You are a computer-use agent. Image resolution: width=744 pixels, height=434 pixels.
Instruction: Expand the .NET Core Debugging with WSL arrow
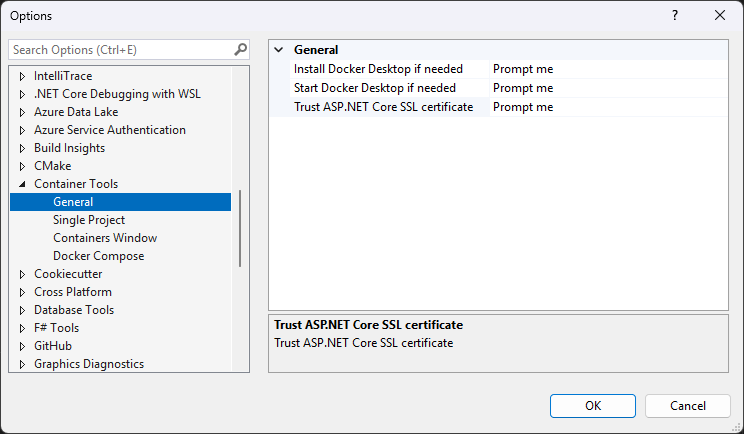[22, 94]
